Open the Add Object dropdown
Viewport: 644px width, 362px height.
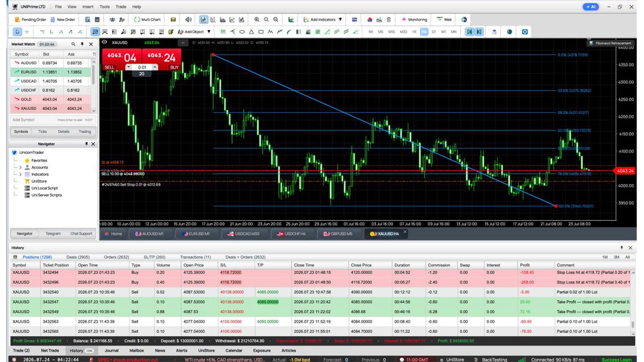point(194,32)
